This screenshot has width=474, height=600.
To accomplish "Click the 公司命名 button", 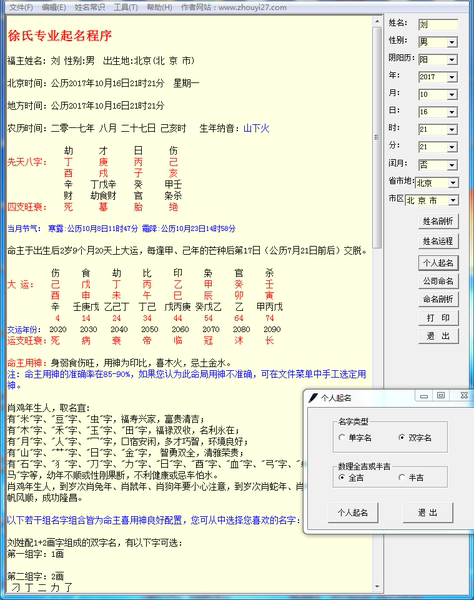I will coord(438,281).
